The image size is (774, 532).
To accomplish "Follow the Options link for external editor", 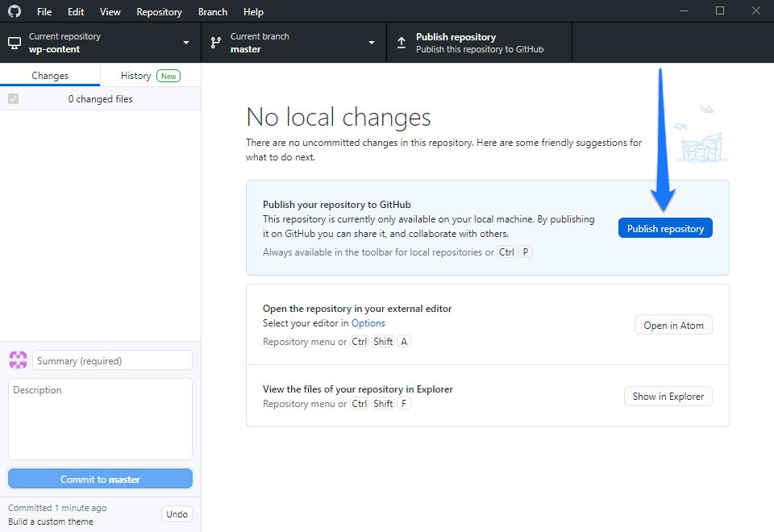I will click(368, 323).
